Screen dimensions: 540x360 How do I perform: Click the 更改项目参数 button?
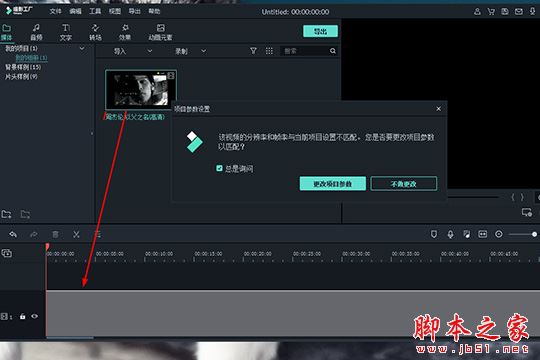(333, 184)
